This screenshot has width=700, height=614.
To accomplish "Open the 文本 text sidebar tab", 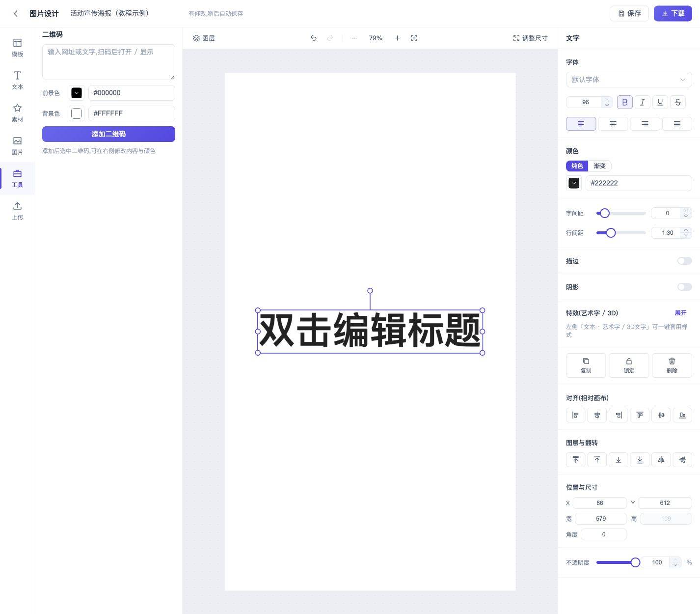I will coord(17,80).
